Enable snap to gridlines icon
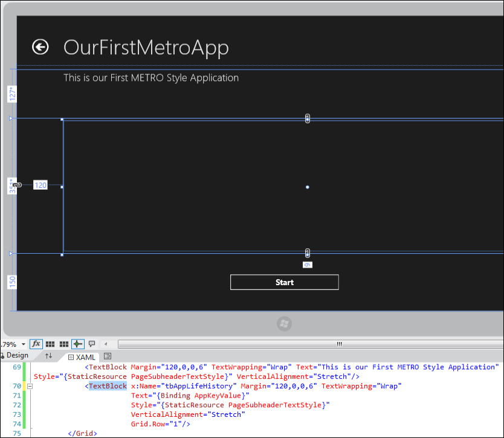Screen dimensions: 504x438 (63, 344)
